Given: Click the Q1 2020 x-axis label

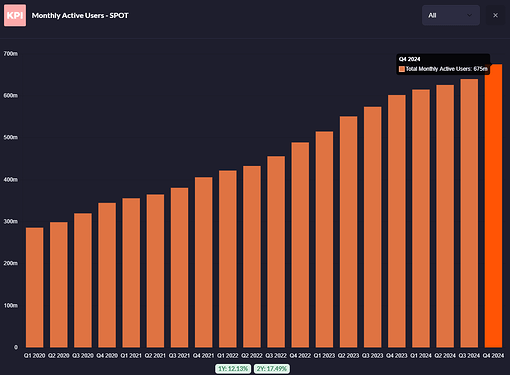Looking at the screenshot, I should (x=34, y=356).
